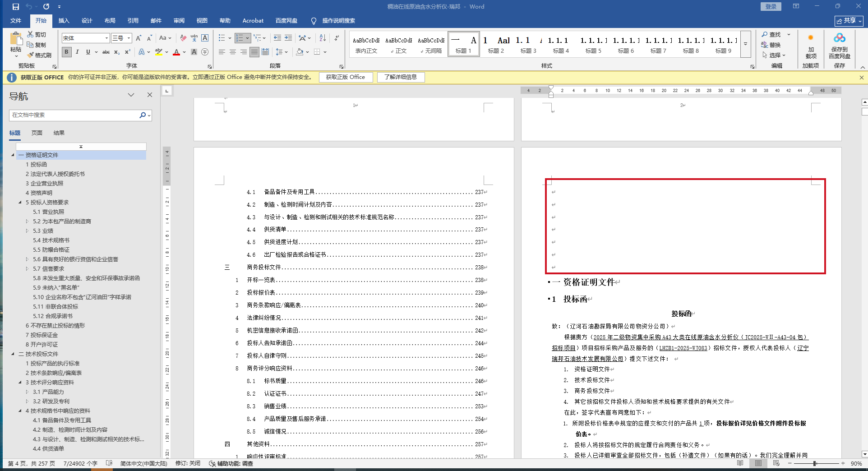This screenshot has height=471, width=868.
Task: Expand the styles gallery
Action: (x=746, y=44)
